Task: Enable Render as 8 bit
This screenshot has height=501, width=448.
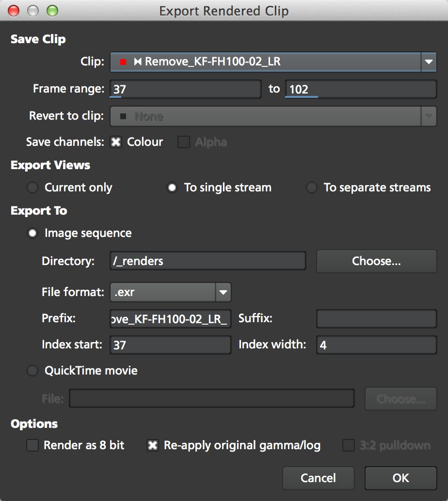Action: click(32, 445)
